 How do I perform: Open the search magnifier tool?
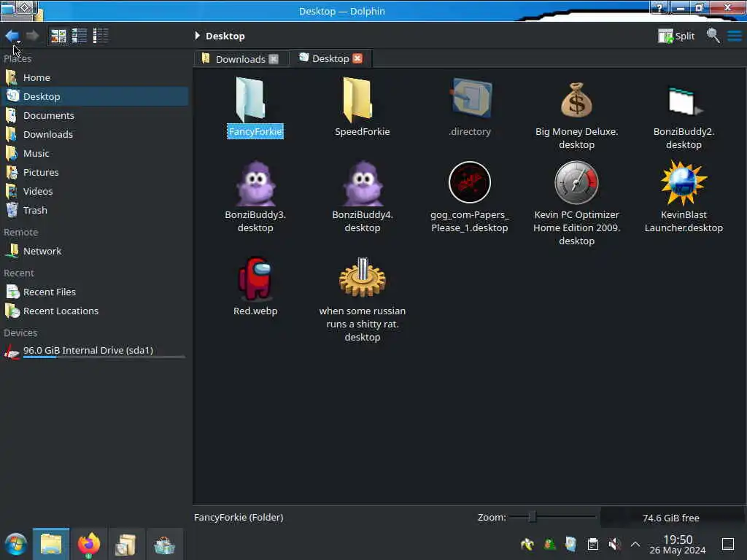click(713, 36)
